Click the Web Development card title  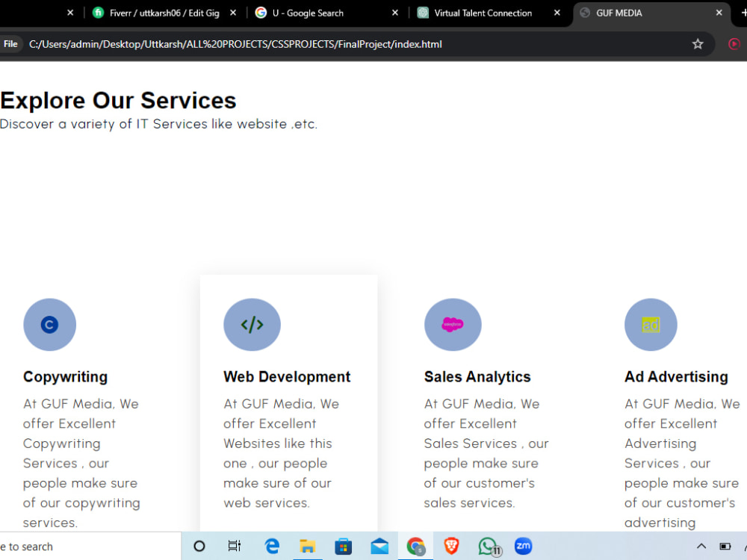[287, 376]
